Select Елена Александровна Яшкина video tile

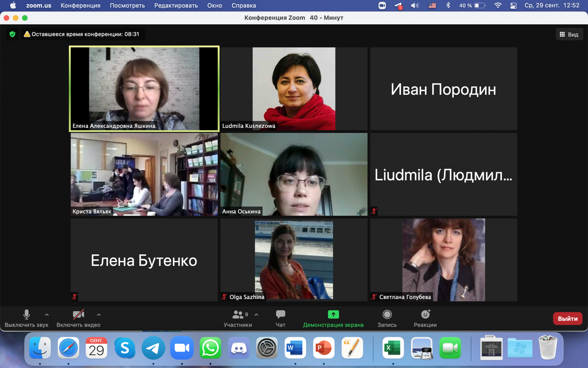tap(144, 89)
